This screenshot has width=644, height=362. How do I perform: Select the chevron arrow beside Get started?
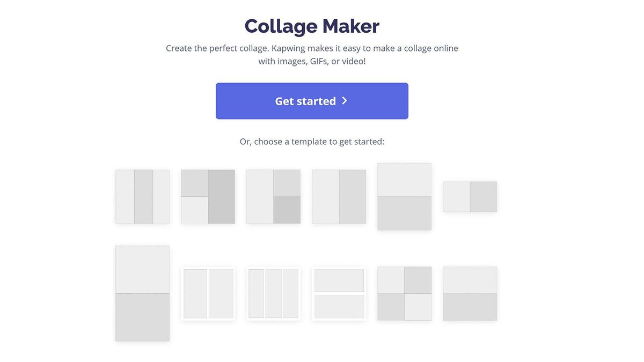(345, 101)
